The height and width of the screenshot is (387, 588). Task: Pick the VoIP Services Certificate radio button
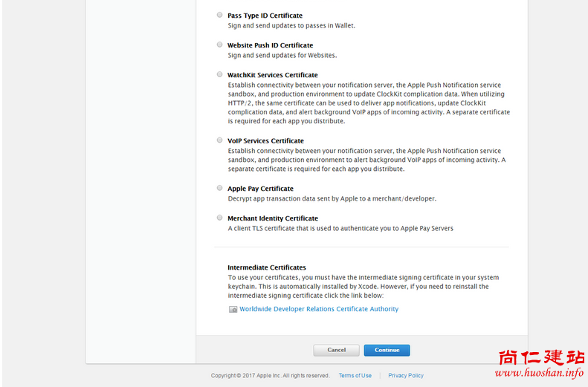[x=219, y=140]
